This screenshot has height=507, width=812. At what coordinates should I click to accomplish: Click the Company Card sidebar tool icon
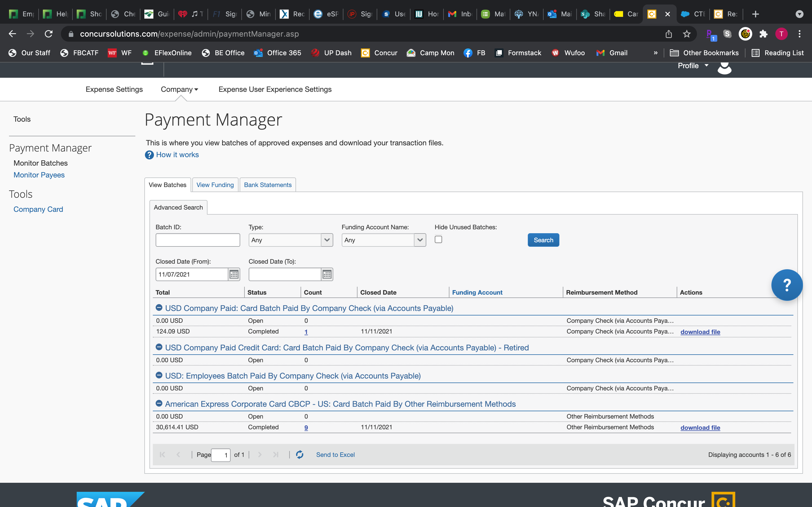(38, 208)
